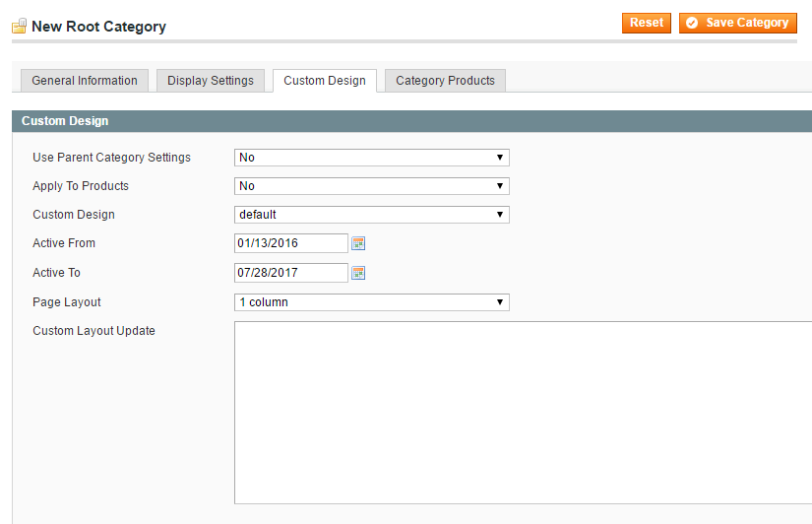Image resolution: width=812 pixels, height=524 pixels.
Task: Expand the Use Parent Category Settings dropdown
Action: (x=371, y=158)
